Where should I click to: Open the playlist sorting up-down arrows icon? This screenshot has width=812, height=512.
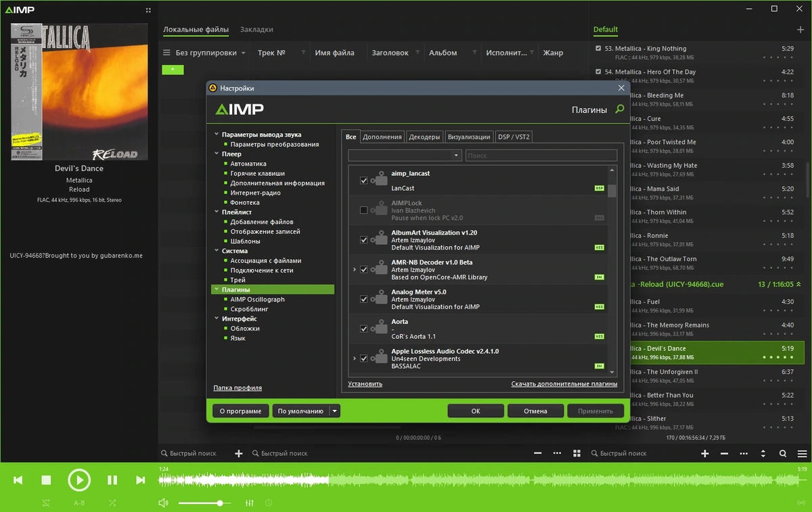pyautogui.click(x=763, y=454)
